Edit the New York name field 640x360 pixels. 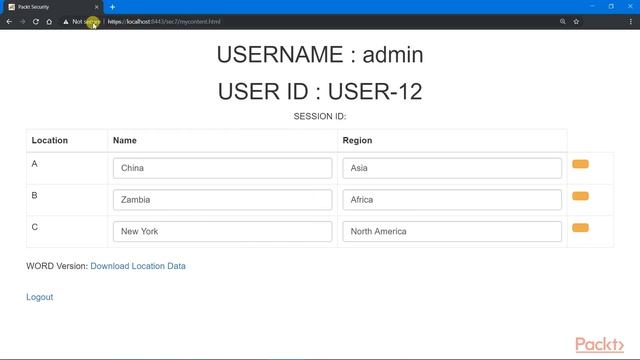click(x=222, y=231)
